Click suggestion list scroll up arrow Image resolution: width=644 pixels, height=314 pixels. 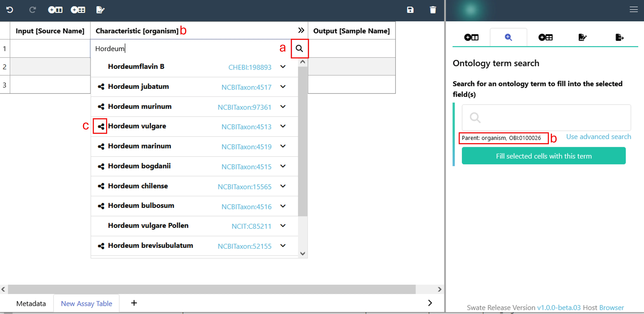[303, 62]
